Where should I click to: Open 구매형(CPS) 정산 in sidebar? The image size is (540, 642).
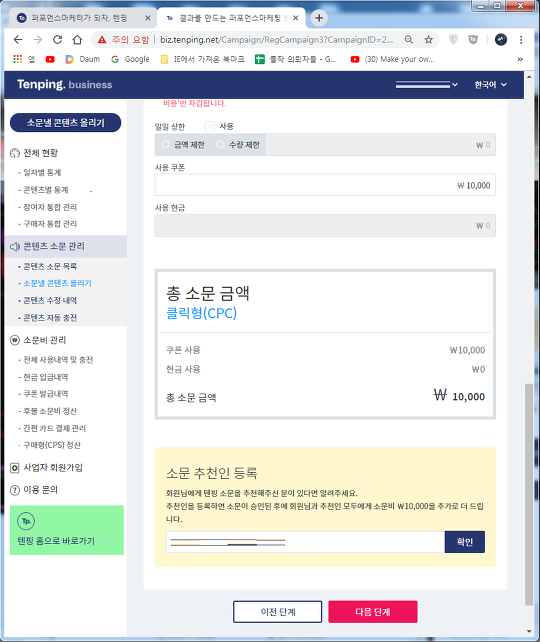52,445
